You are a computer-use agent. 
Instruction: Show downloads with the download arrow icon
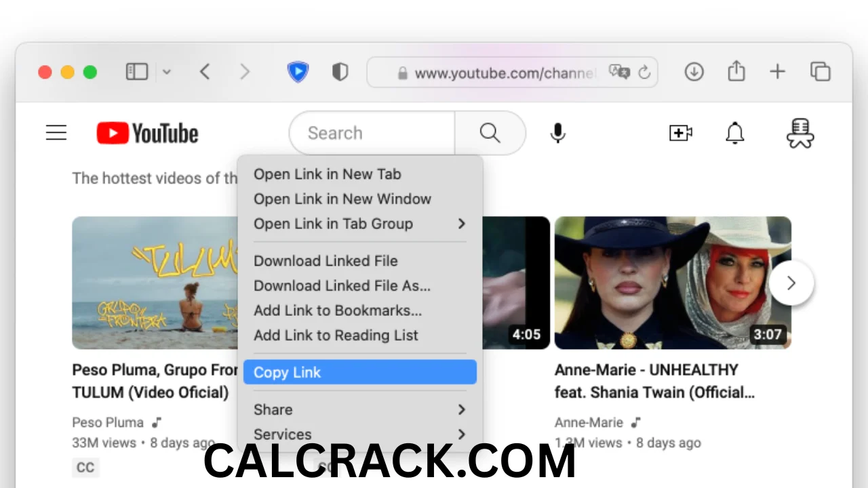(694, 72)
